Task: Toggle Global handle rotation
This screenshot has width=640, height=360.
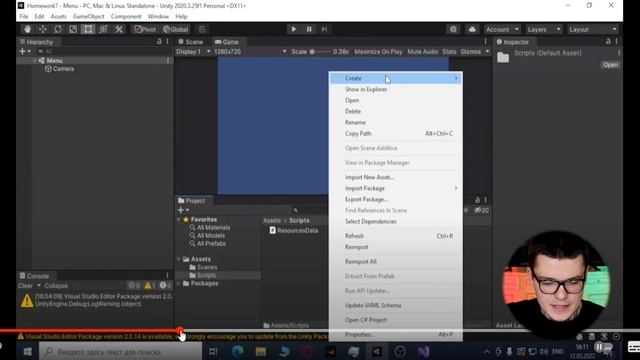Action: coord(176,29)
